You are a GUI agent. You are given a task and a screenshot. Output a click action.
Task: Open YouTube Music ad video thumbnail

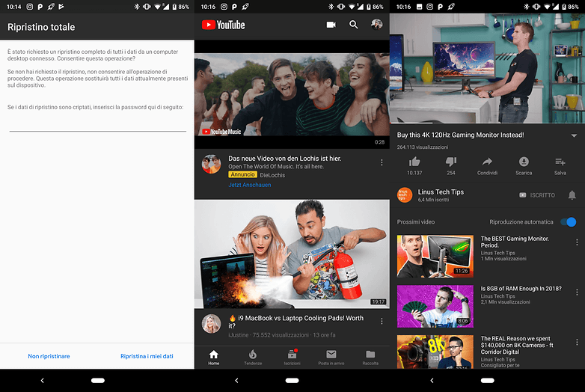tap(292, 94)
